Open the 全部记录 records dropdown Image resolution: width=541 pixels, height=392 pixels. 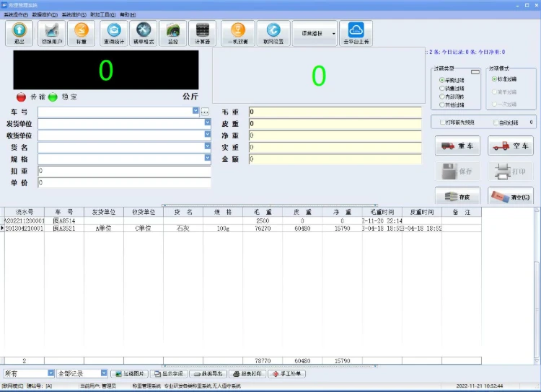[x=104, y=373]
